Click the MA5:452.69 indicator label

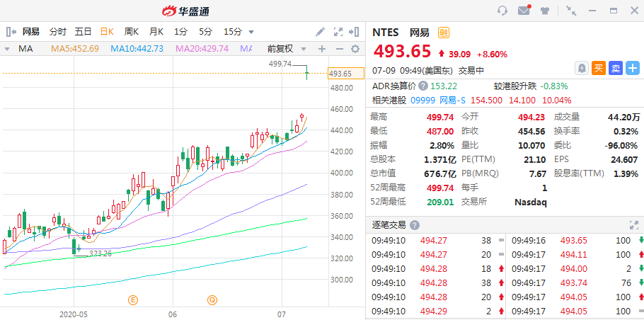pos(75,49)
